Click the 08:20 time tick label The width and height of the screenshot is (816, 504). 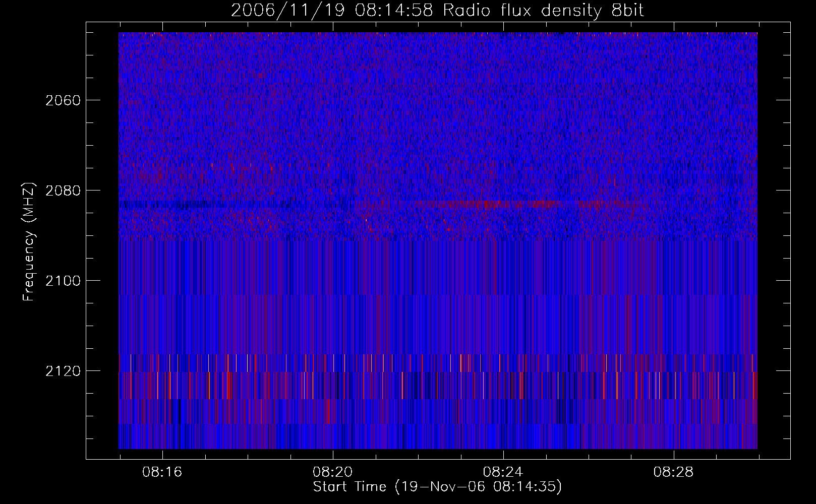coord(333,472)
